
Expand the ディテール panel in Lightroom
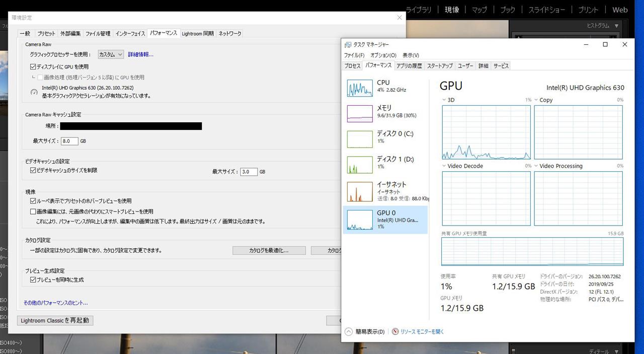pos(617,351)
